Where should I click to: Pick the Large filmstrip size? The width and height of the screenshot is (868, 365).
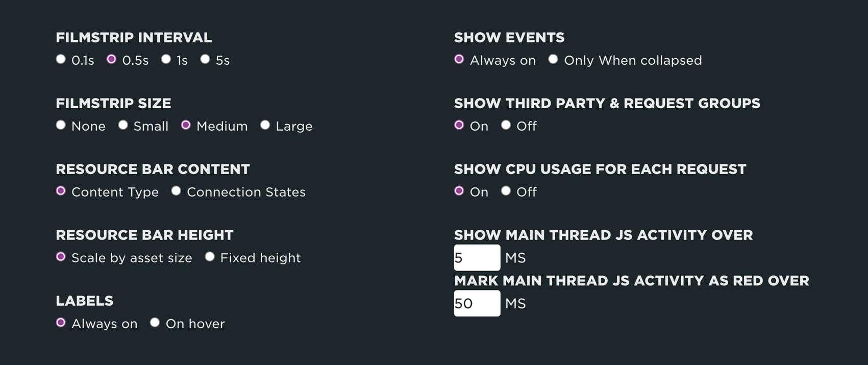point(265,125)
